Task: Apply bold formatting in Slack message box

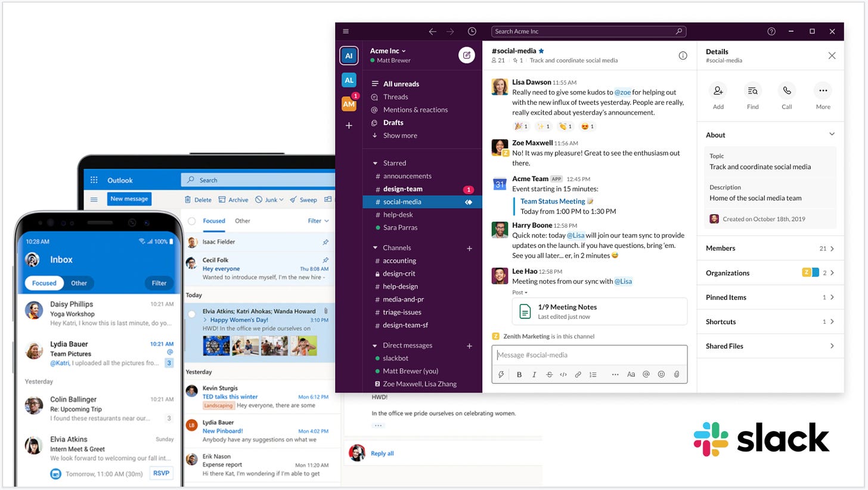Action: click(519, 374)
